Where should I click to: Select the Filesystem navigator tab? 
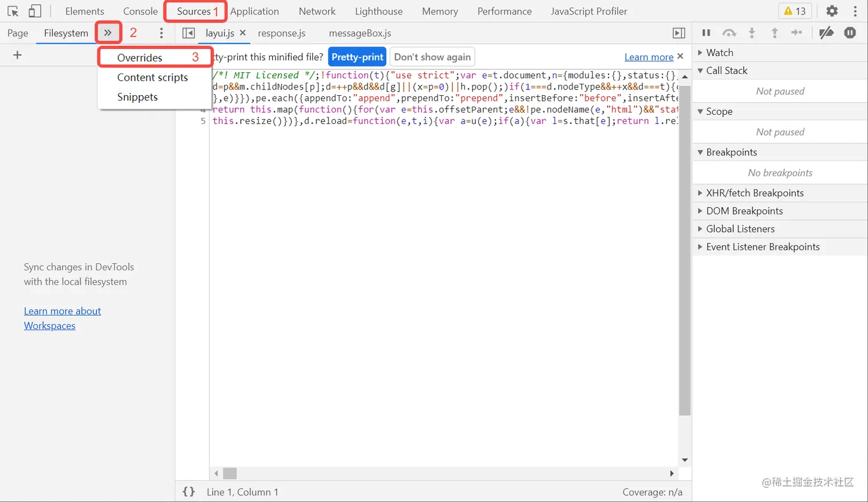(x=66, y=33)
